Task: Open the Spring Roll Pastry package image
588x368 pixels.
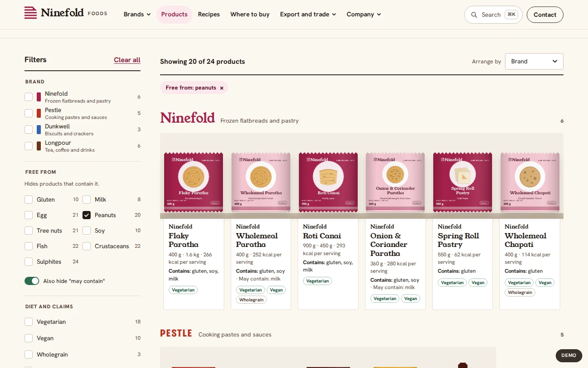Action: coord(463,182)
